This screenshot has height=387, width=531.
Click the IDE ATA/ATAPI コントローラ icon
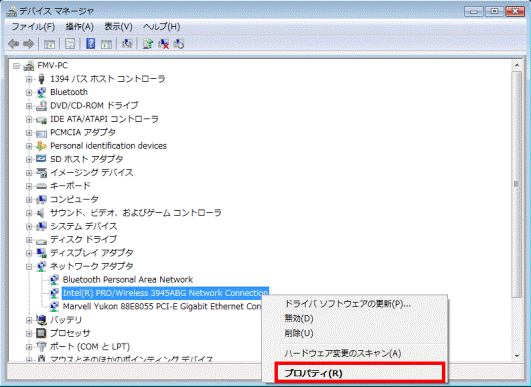point(41,119)
